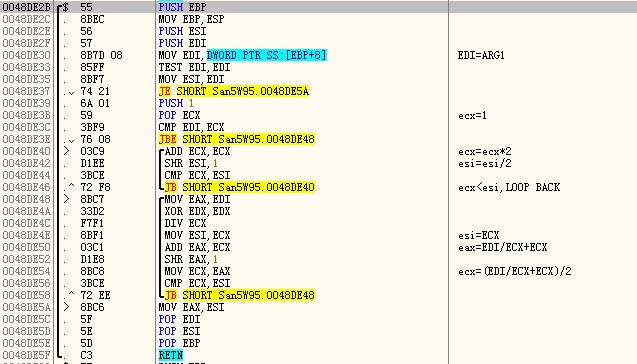Click the POP EDI instruction
637x364 pixels.
(x=179, y=319)
